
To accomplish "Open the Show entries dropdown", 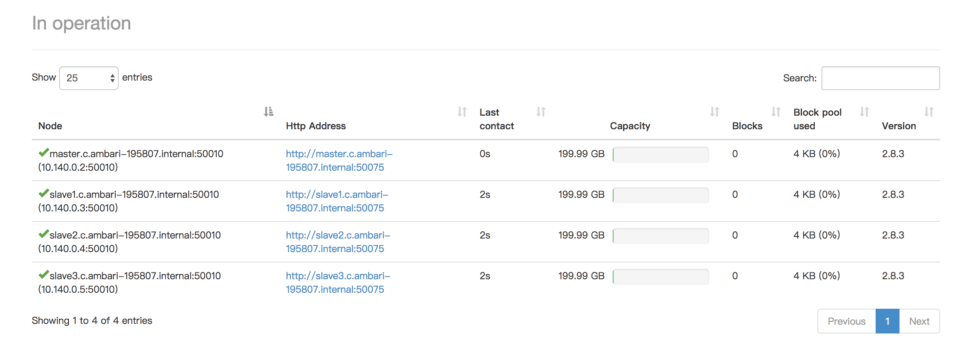I will tap(89, 78).
